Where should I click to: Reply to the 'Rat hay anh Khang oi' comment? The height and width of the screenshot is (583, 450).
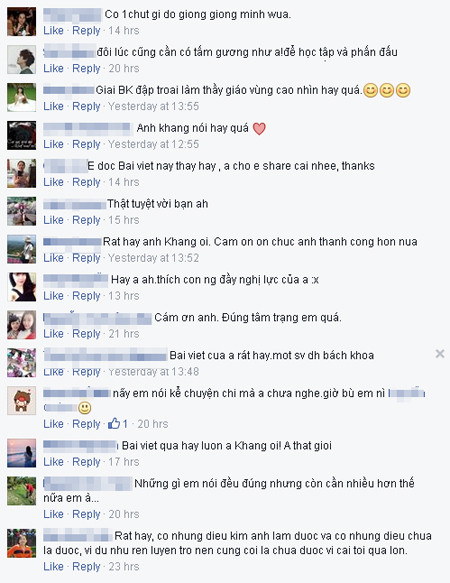(x=86, y=258)
